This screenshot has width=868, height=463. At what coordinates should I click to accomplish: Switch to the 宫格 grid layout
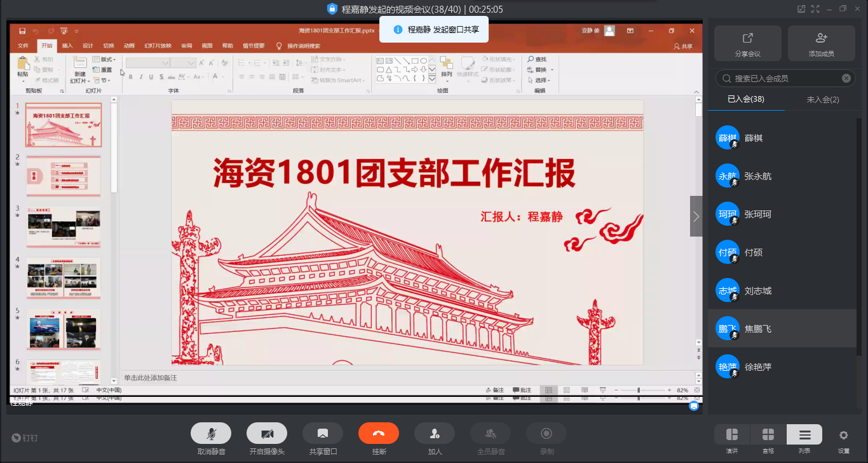point(768,435)
